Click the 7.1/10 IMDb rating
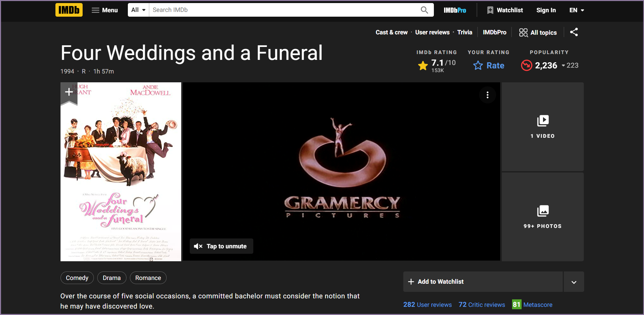Viewport: 644px width, 315px height. pos(437,65)
